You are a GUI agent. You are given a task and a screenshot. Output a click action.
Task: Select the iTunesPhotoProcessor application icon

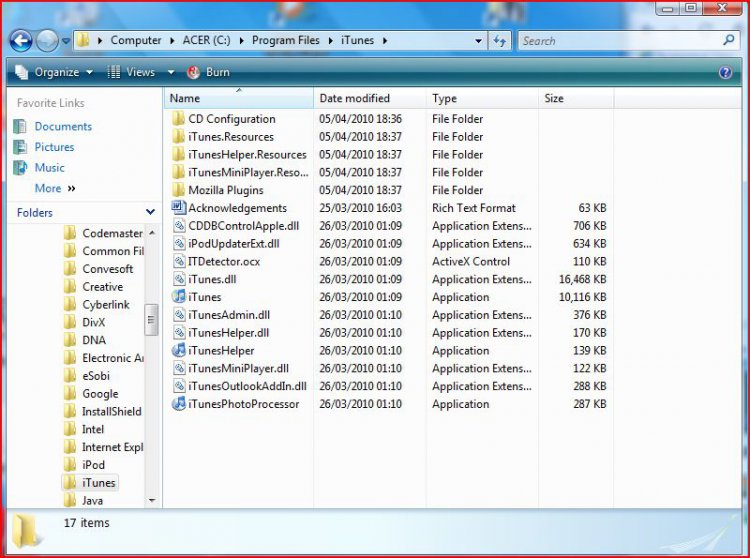click(x=178, y=404)
